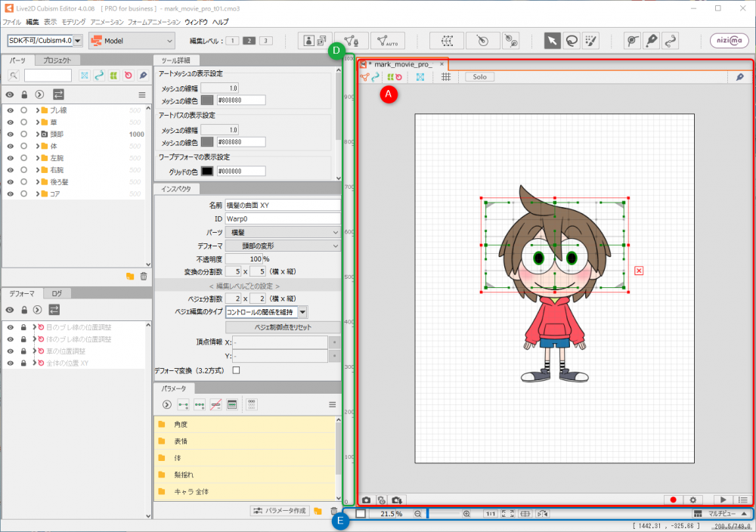This screenshot has height=532, width=756.
Task: Toggle visibility of コア part
Action: [10, 193]
